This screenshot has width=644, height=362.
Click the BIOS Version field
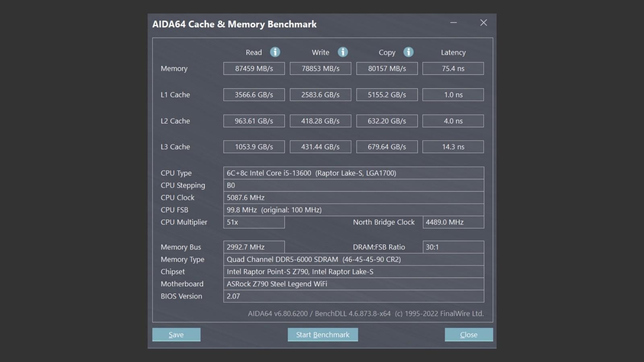pos(353,296)
